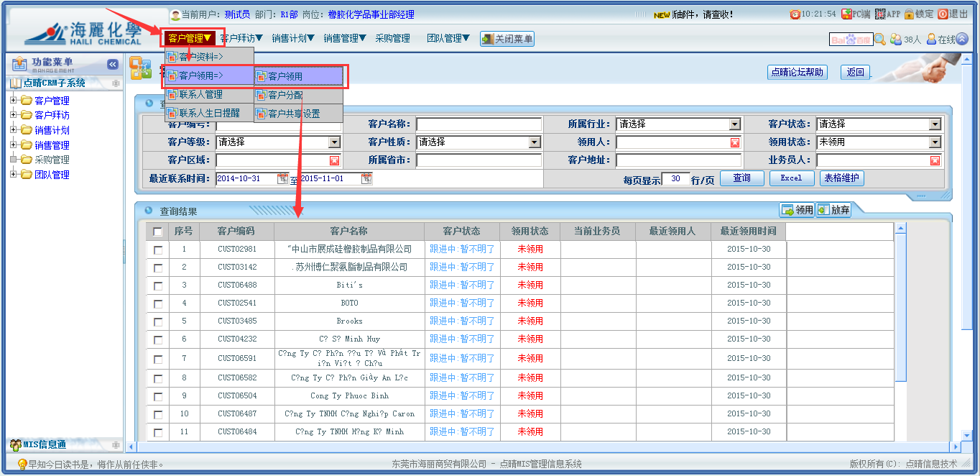The height and width of the screenshot is (476, 980).
Task: Open the 客户等级 dropdown
Action: (334, 142)
